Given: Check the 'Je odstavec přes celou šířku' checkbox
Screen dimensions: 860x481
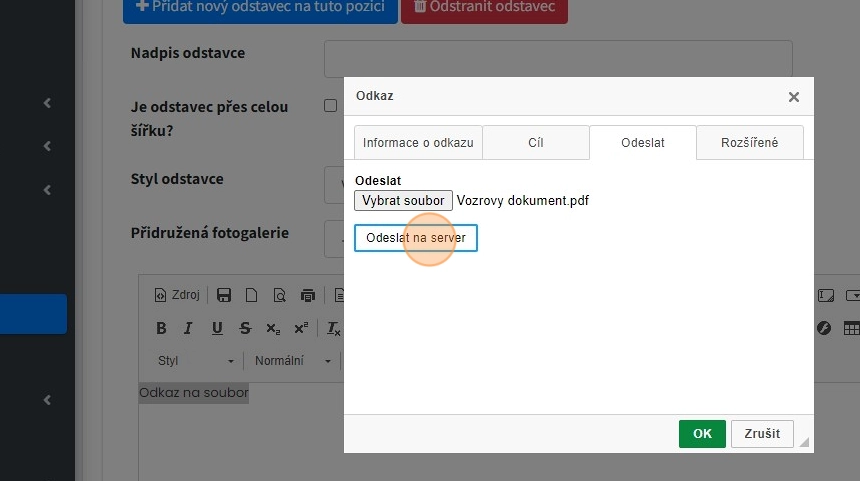Looking at the screenshot, I should click(330, 106).
